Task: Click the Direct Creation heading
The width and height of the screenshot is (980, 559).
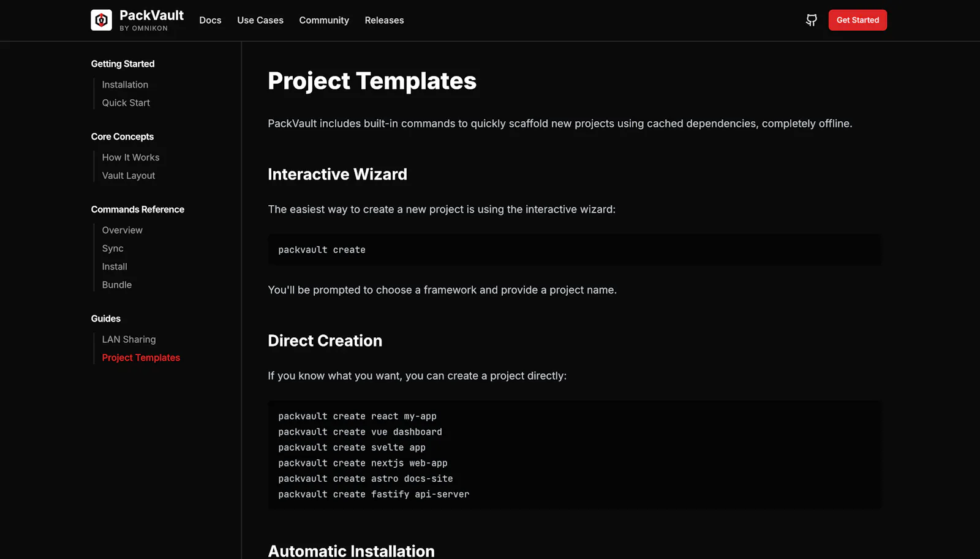Action: coord(325,340)
